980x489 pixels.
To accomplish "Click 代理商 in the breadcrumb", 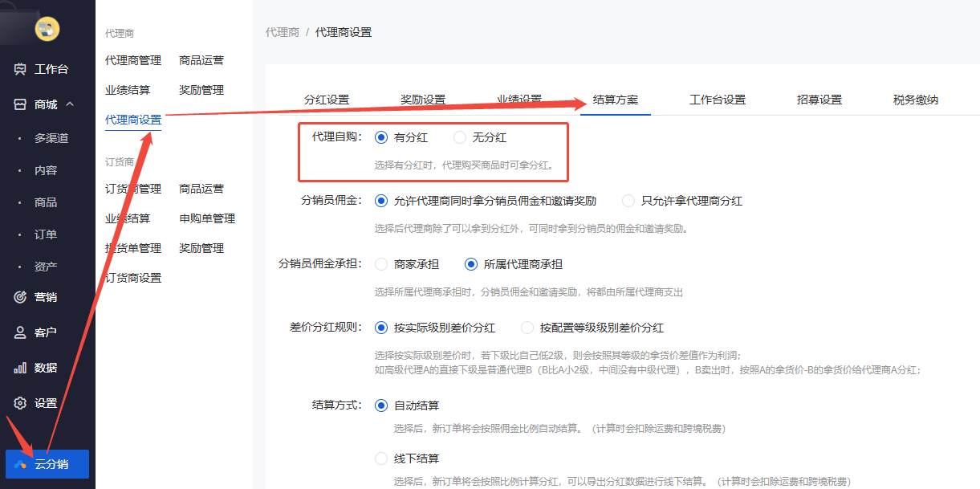I will coord(283,32).
